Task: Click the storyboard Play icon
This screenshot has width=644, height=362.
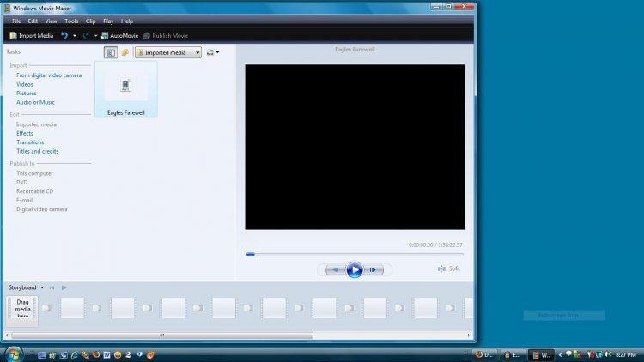Action: pos(64,287)
